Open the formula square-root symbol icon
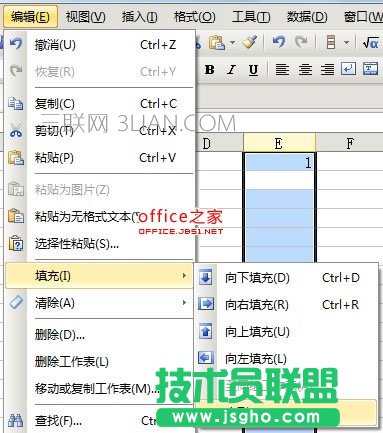Screen dimensions: 383x433 point(371,42)
